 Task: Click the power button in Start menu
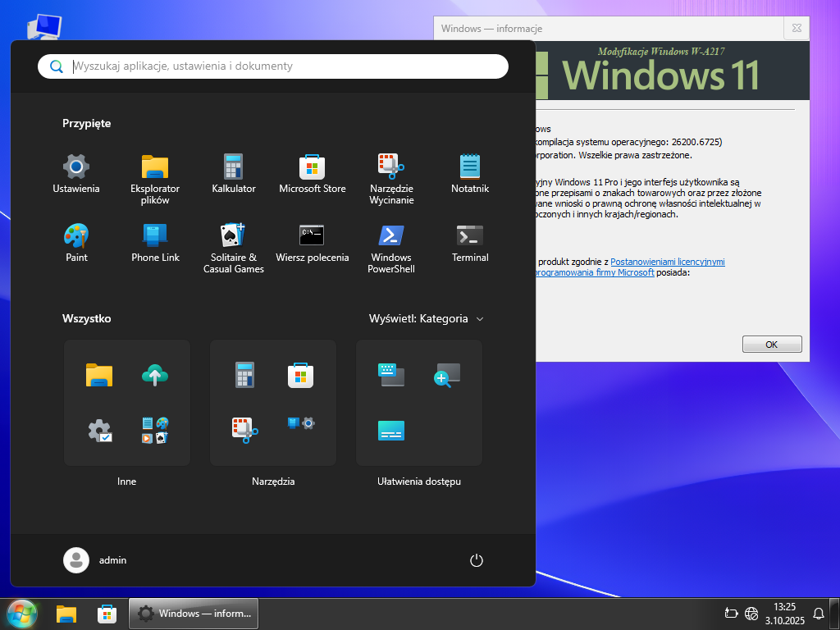pyautogui.click(x=476, y=560)
